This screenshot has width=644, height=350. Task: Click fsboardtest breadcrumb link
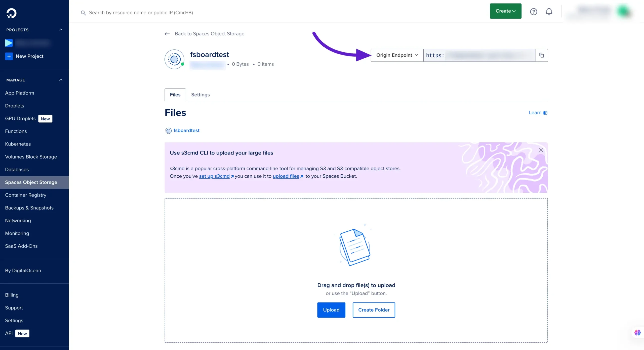pyautogui.click(x=186, y=130)
